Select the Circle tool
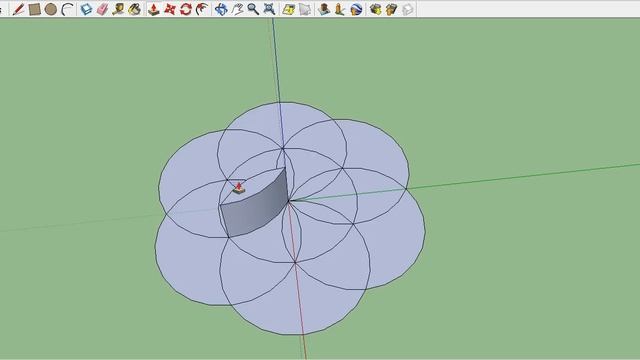Viewport: 640px width, 360px height. [x=51, y=9]
